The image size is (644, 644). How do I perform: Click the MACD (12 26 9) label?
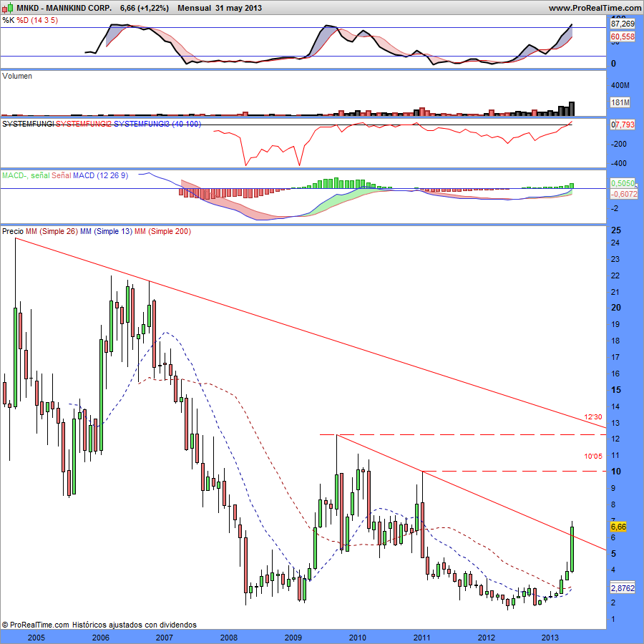[101, 175]
